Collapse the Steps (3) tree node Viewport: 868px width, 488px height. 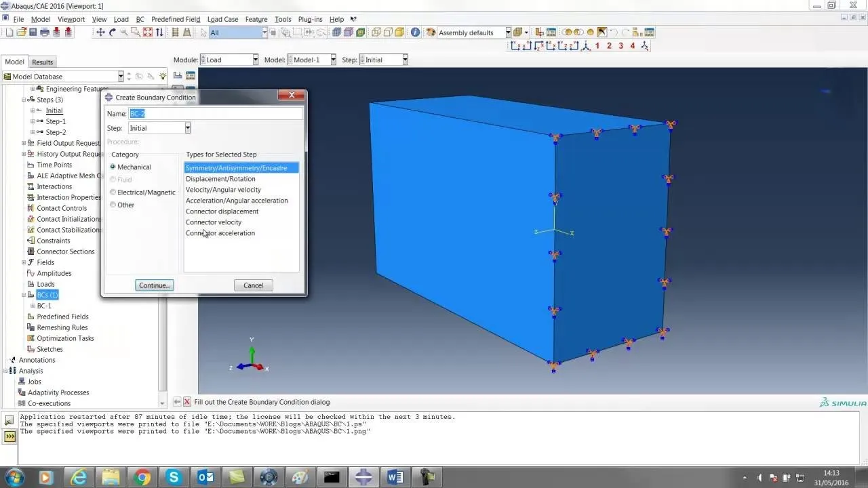(x=24, y=100)
